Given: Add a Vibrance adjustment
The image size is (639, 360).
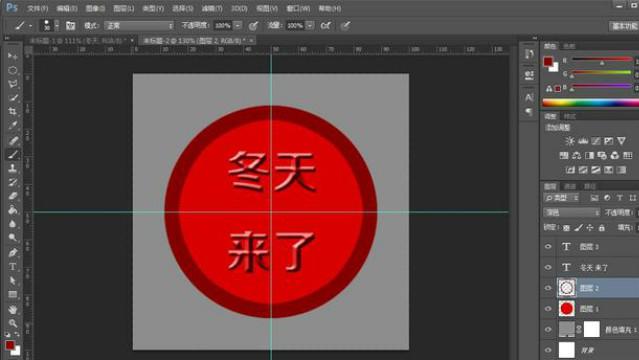Looking at the screenshot, I should pyautogui.click(x=621, y=141).
